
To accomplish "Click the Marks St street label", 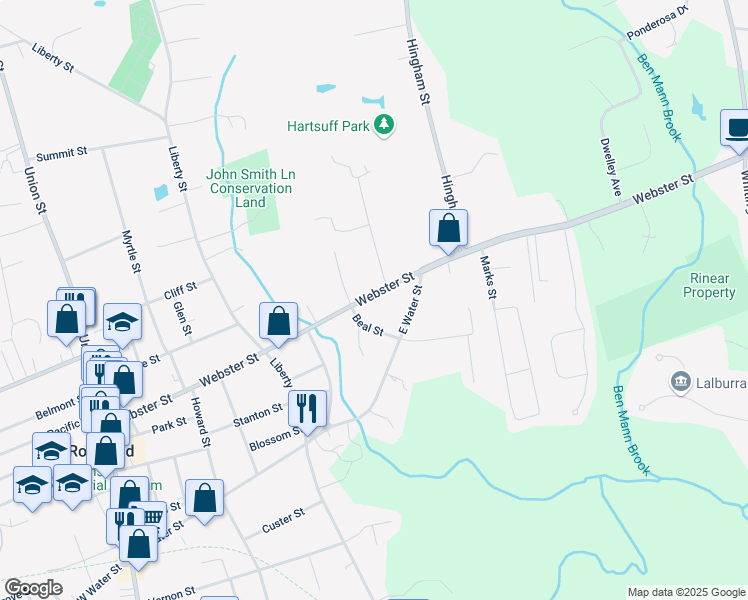I will (488, 278).
